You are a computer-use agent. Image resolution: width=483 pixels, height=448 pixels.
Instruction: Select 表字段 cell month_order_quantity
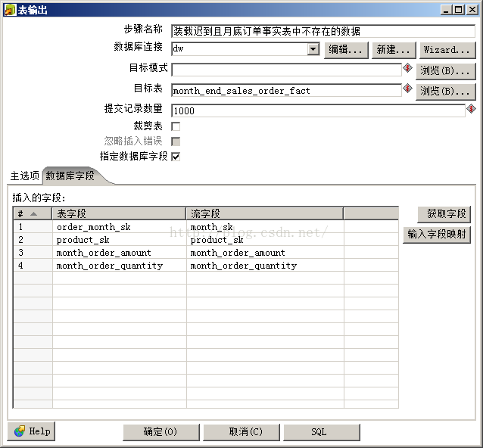pos(119,266)
